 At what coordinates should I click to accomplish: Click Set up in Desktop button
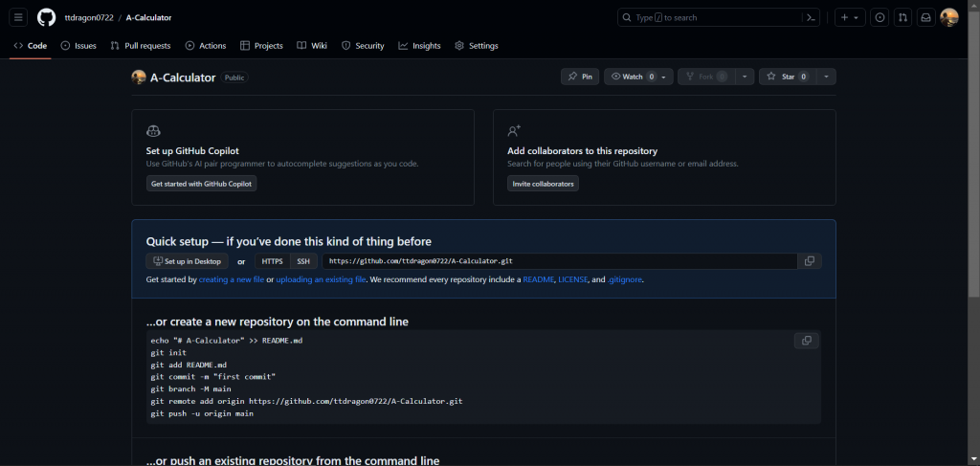pyautogui.click(x=188, y=261)
